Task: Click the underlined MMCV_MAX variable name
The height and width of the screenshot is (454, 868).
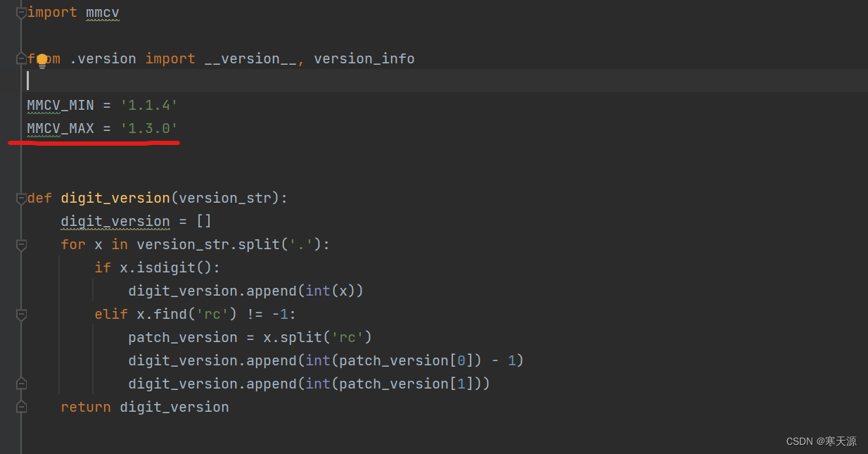Action: [60, 129]
